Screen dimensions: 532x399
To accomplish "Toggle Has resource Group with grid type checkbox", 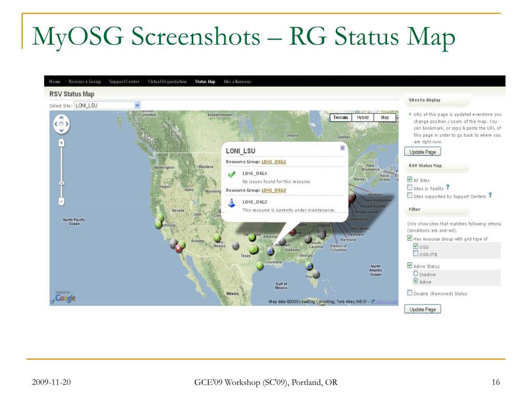I will click(x=409, y=238).
